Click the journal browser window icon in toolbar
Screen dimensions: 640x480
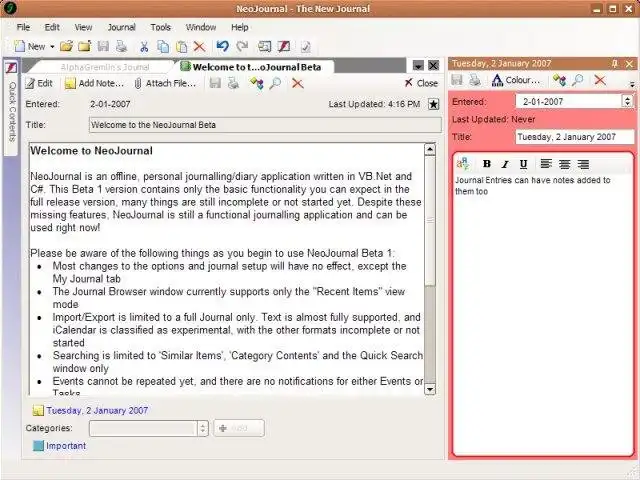pos(264,47)
